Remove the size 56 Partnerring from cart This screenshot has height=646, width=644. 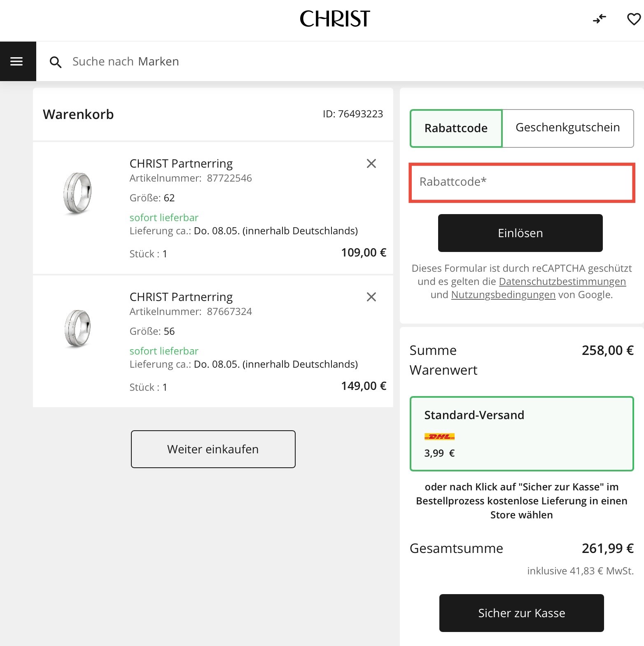pos(371,296)
